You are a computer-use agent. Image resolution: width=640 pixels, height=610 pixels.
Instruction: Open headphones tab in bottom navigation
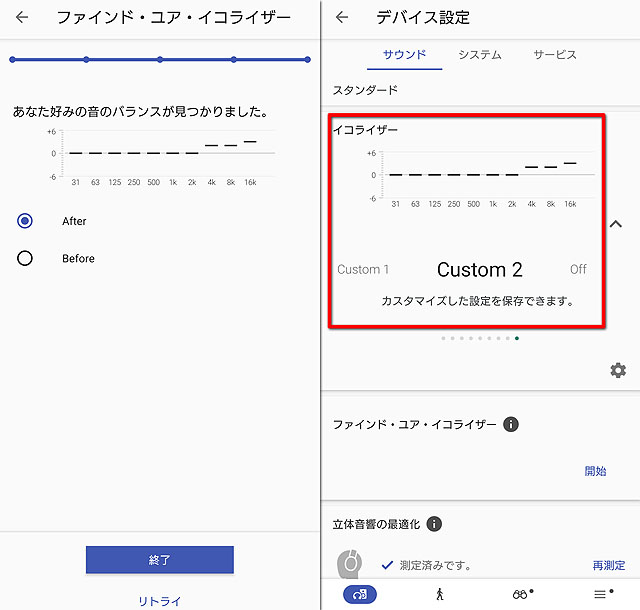pos(359,594)
